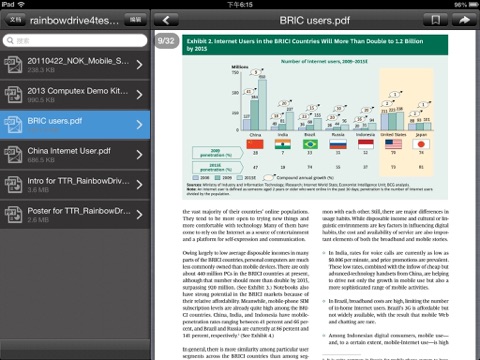Tap the magnifier icon in search field
The height and width of the screenshot is (360, 480).
coord(10,40)
